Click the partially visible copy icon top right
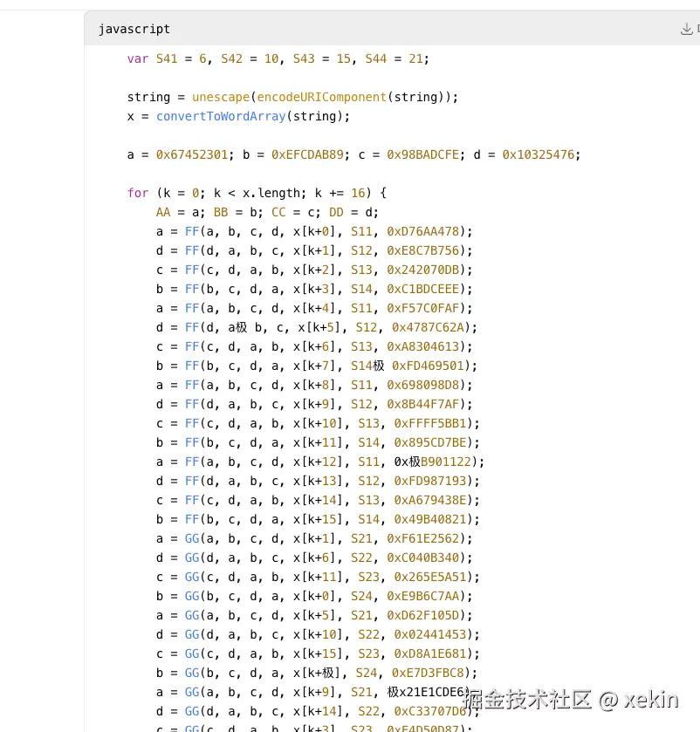Image resolution: width=700 pixels, height=732 pixels. [698, 29]
